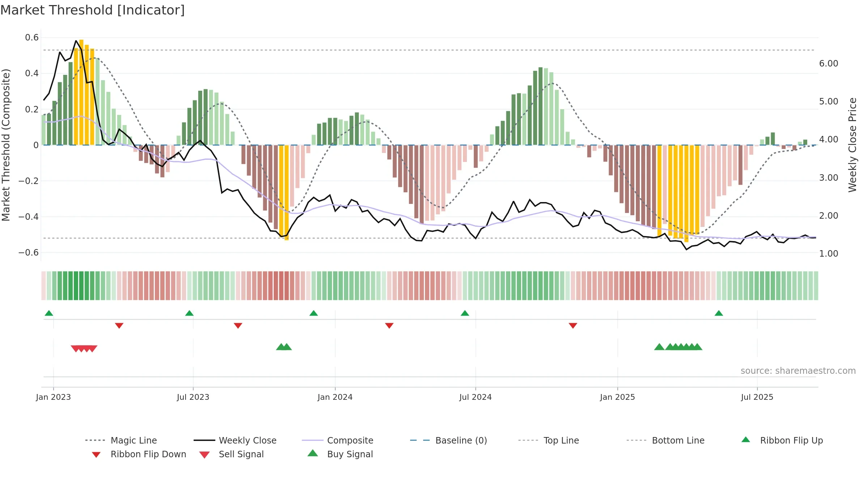Click the Jul 2024 x-axis label
The height and width of the screenshot is (488, 868).
click(x=476, y=397)
